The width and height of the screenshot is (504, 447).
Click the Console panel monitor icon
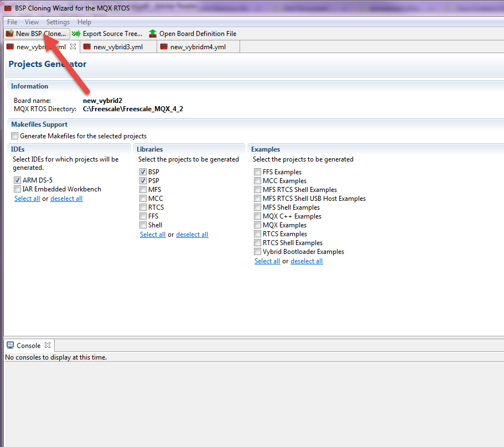pyautogui.click(x=11, y=345)
